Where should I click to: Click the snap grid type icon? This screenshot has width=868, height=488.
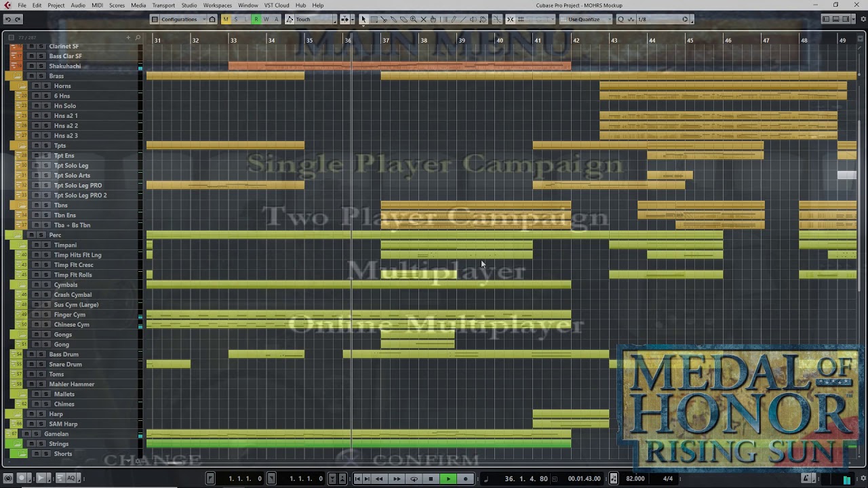(x=521, y=19)
